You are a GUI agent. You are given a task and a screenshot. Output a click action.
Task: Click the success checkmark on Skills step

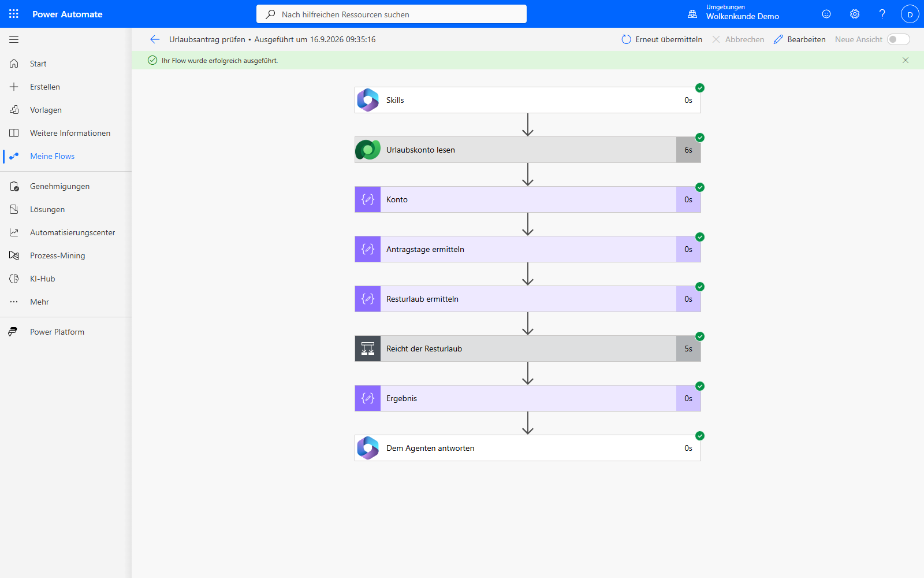pos(700,88)
